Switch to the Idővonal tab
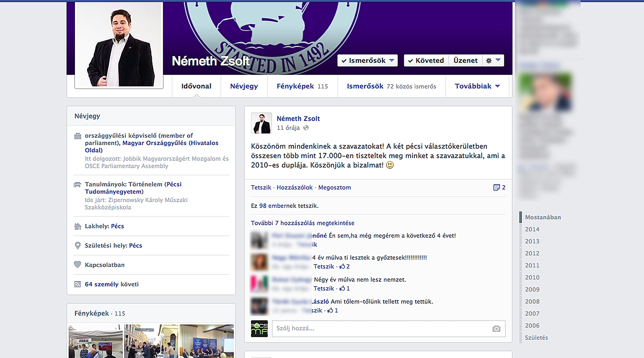The image size is (644, 358). coord(196,86)
